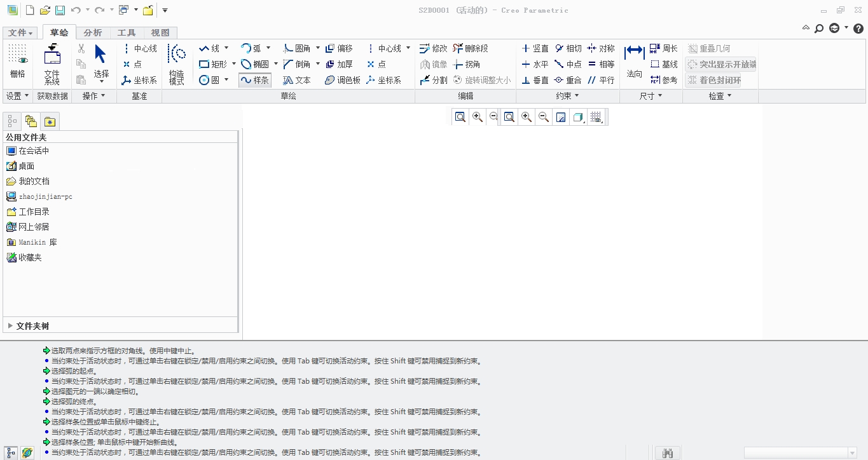Toggle 重叠几何 overlapping geometry check

(709, 48)
